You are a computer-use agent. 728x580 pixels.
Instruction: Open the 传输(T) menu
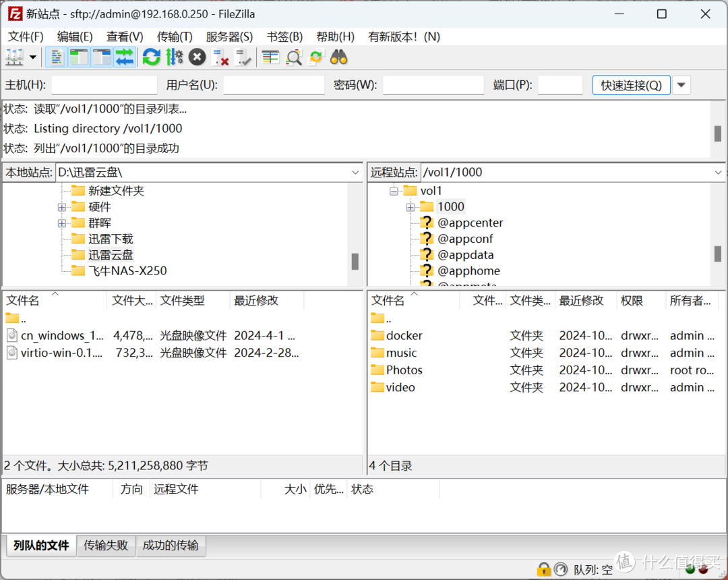pos(175,36)
